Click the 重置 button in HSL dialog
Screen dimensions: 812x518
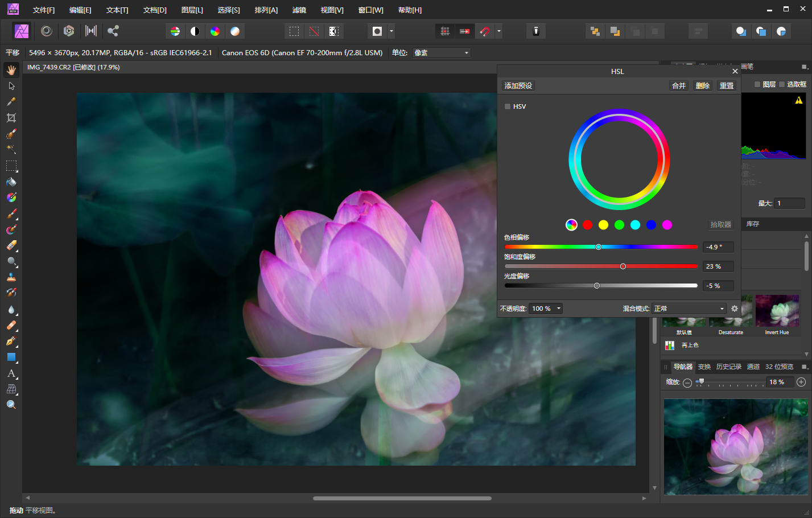pos(727,86)
